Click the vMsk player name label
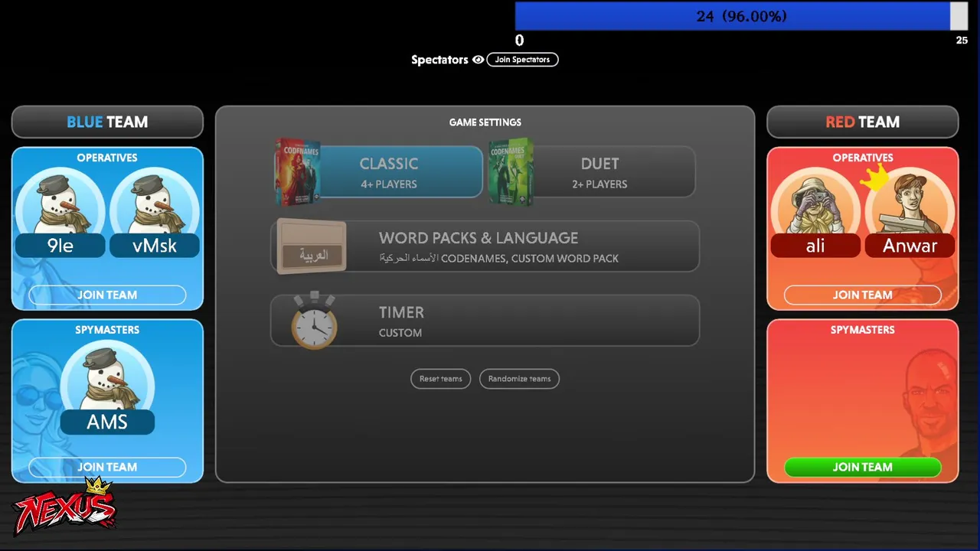The height and width of the screenshot is (551, 980). [x=155, y=246]
